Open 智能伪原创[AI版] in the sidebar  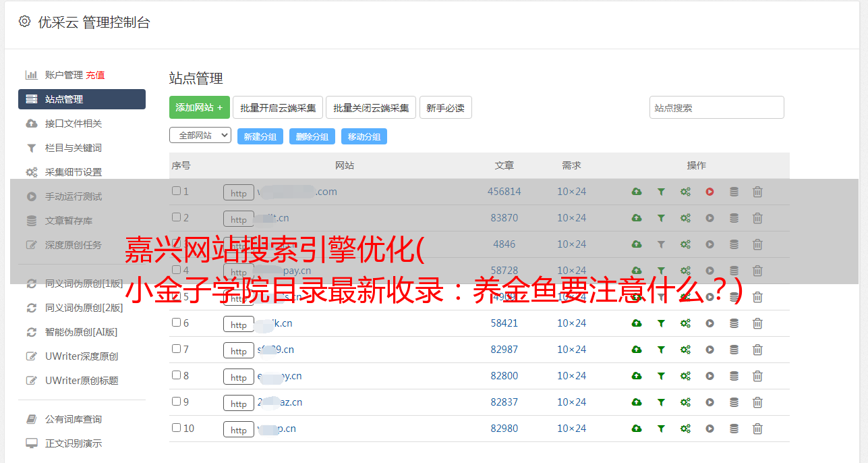tap(82, 332)
